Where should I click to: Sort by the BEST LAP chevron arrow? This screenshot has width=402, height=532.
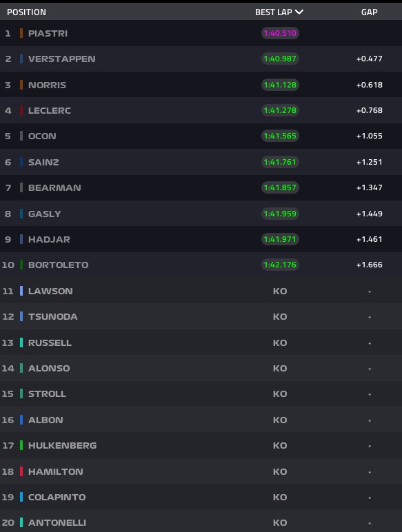pos(299,12)
